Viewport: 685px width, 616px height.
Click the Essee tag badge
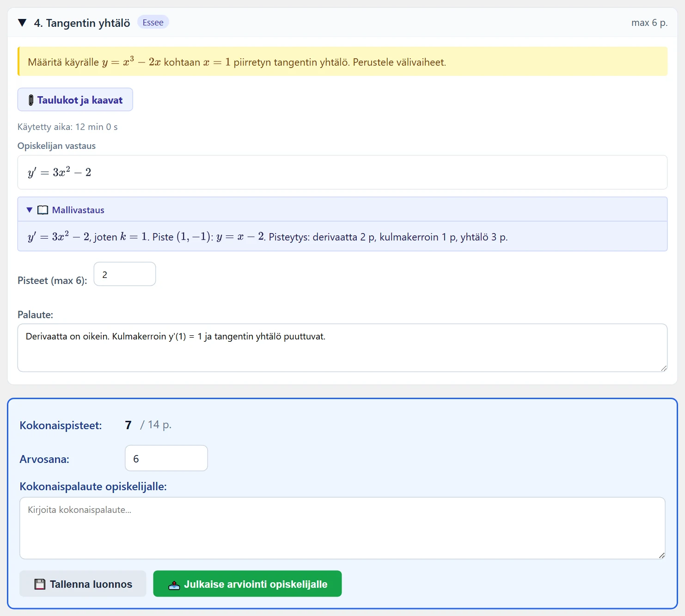click(153, 22)
